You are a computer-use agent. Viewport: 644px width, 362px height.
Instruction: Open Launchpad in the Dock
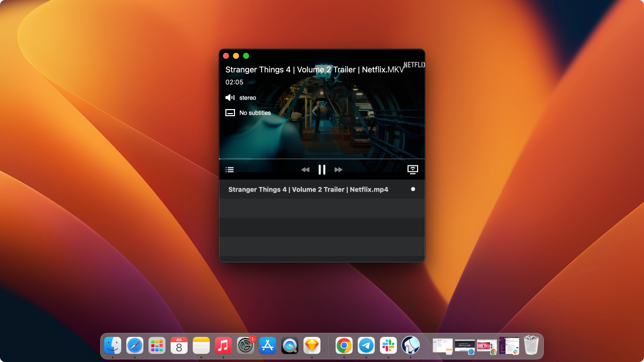click(x=157, y=345)
